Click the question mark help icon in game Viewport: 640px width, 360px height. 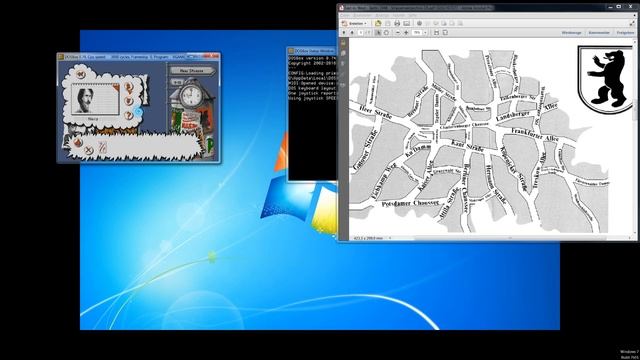129,115
